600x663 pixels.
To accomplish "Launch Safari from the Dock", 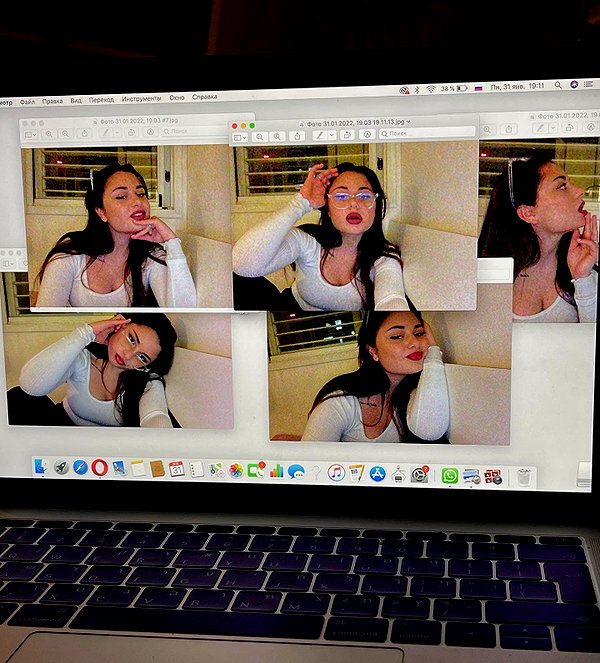I will pos(80,468).
